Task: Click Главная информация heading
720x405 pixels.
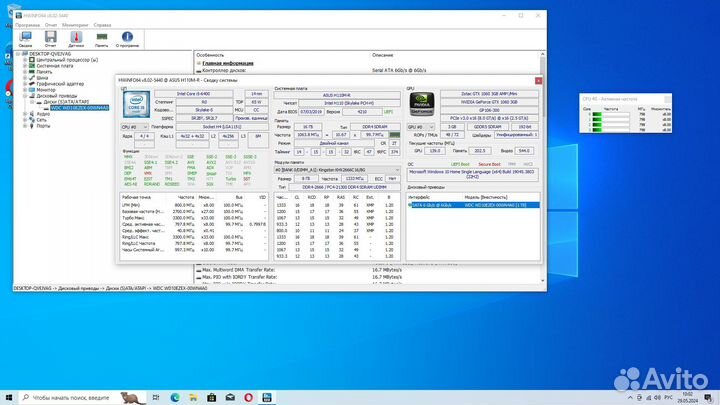Action: click(228, 63)
